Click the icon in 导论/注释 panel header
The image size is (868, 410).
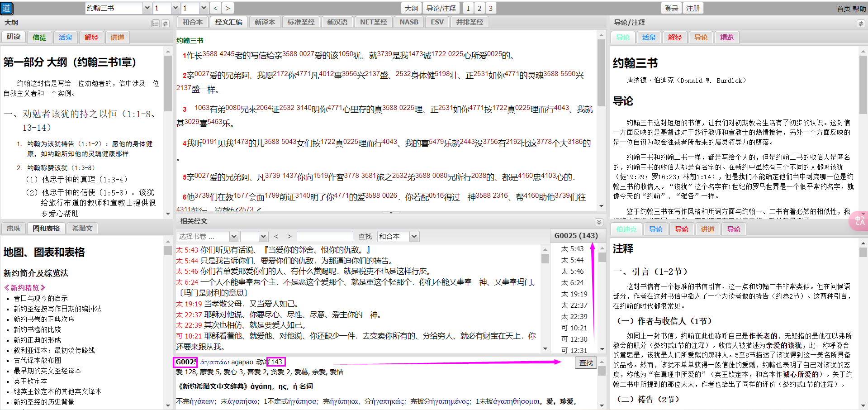coord(860,23)
